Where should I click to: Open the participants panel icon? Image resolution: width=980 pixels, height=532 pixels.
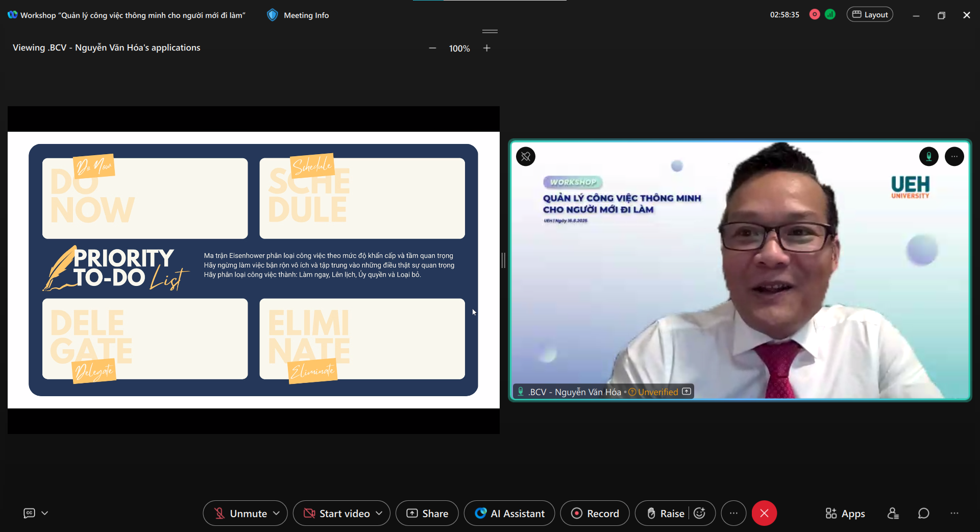tap(893, 513)
